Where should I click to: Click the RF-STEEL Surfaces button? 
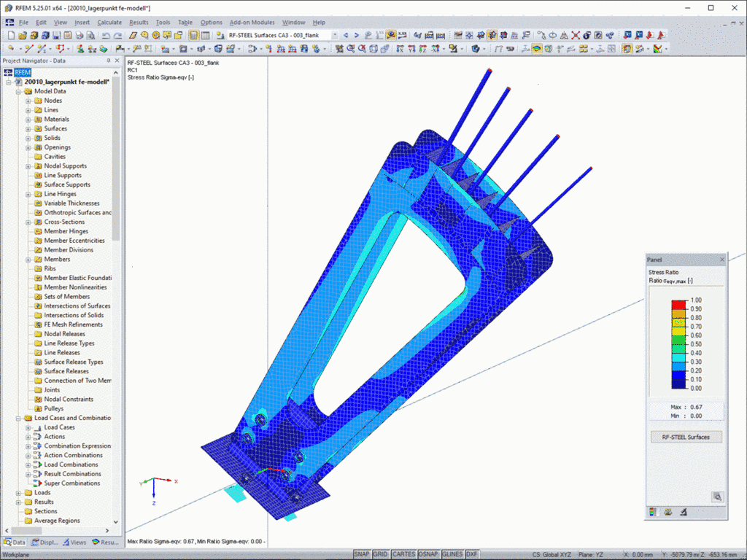(686, 437)
